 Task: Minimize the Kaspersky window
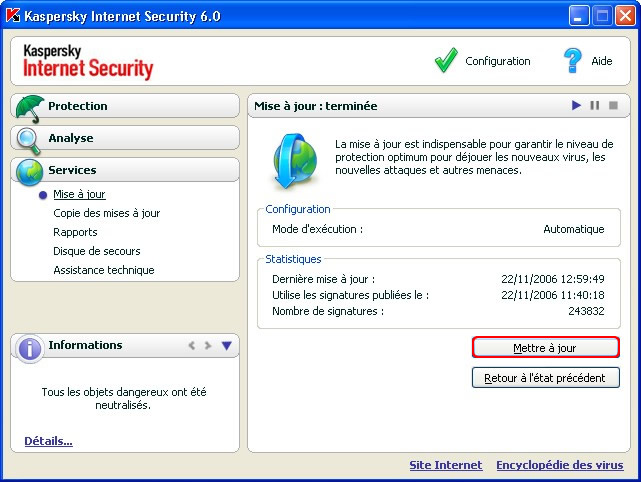click(x=578, y=16)
